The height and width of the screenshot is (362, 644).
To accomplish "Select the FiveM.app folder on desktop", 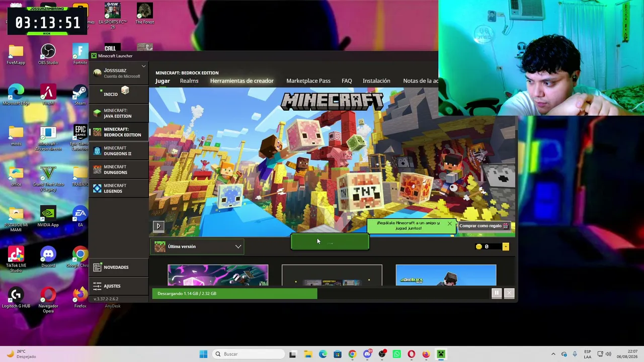I will point(16,55).
